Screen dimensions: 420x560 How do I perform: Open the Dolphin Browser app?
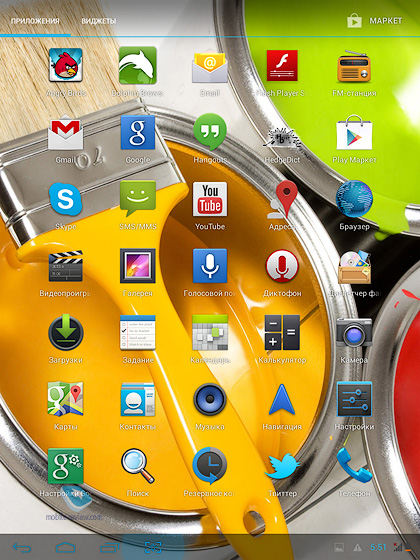click(138, 66)
